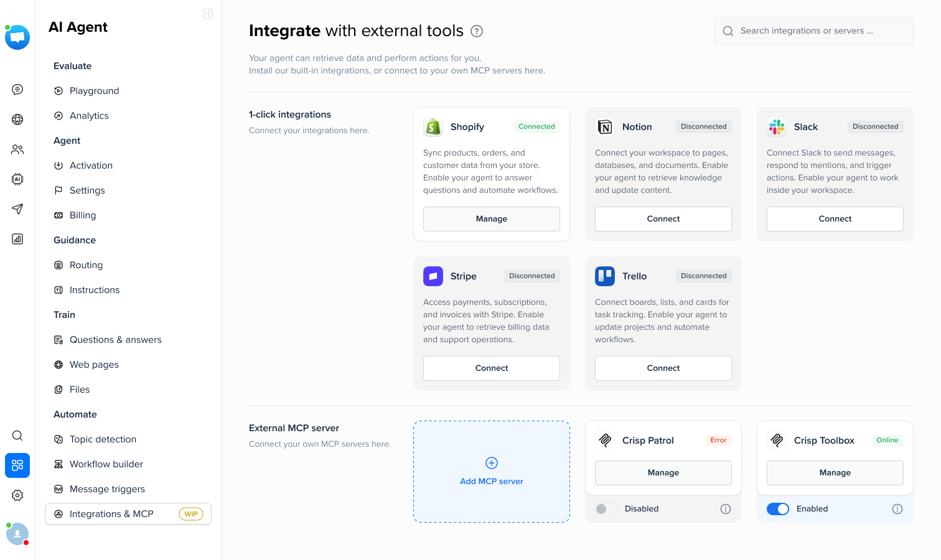Image resolution: width=941 pixels, height=560 pixels.
Task: Collapse the AI Agent sidebar panel
Action: [208, 14]
